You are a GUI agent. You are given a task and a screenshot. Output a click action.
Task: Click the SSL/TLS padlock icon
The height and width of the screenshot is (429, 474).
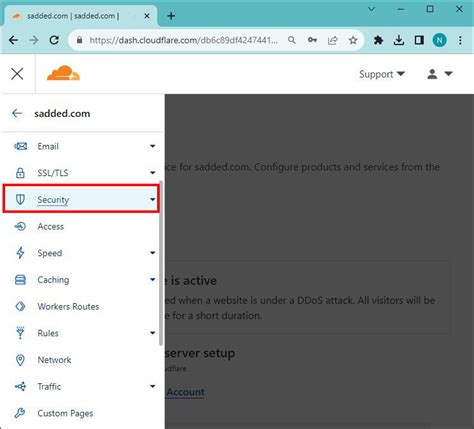coord(20,173)
